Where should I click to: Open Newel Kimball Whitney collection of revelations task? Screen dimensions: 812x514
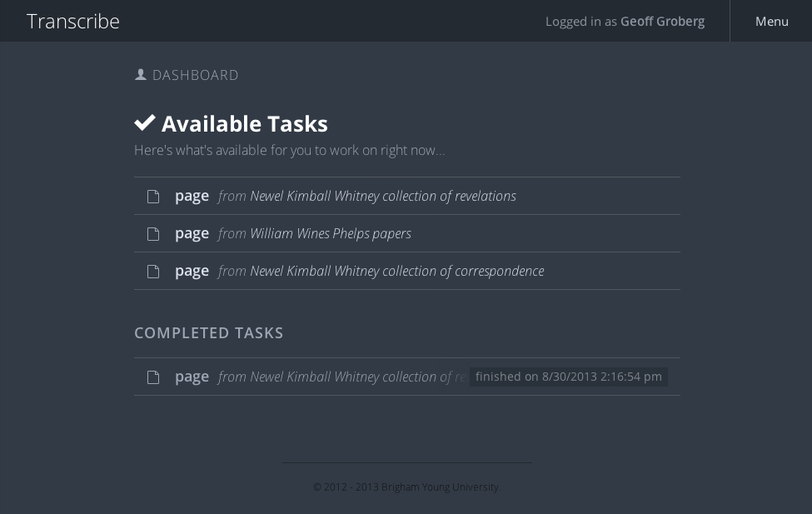pos(407,196)
